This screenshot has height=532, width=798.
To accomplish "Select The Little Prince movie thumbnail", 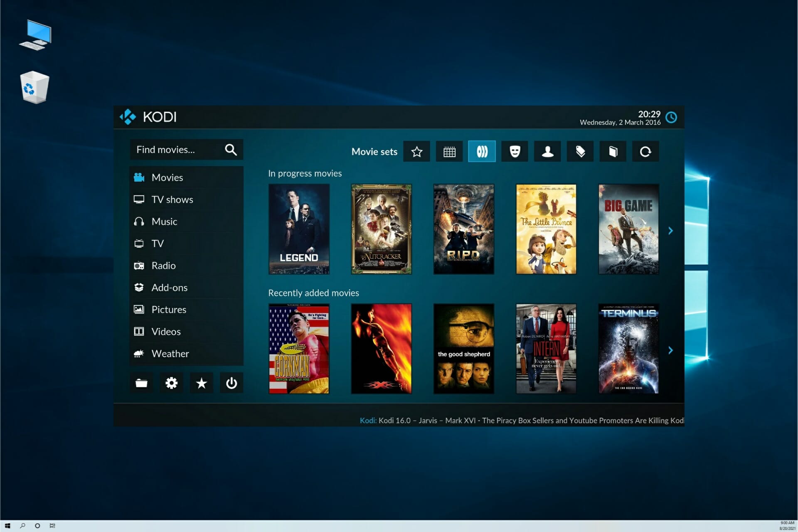I will coord(545,229).
